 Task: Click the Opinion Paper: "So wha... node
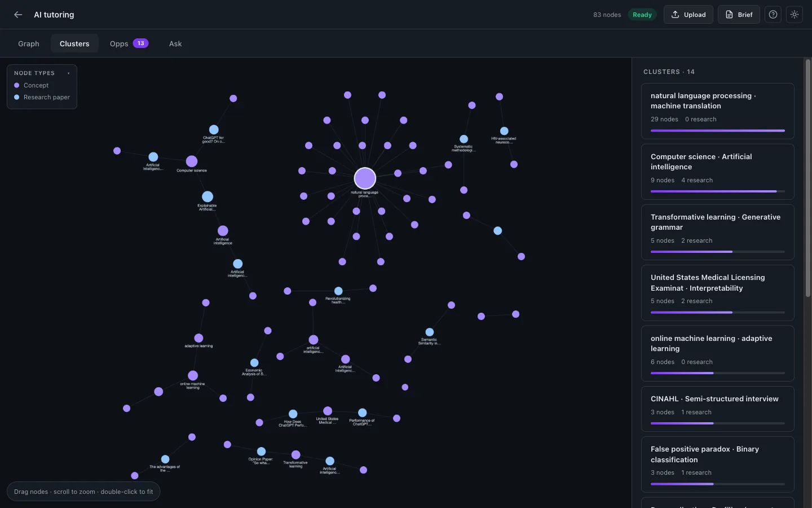261,452
